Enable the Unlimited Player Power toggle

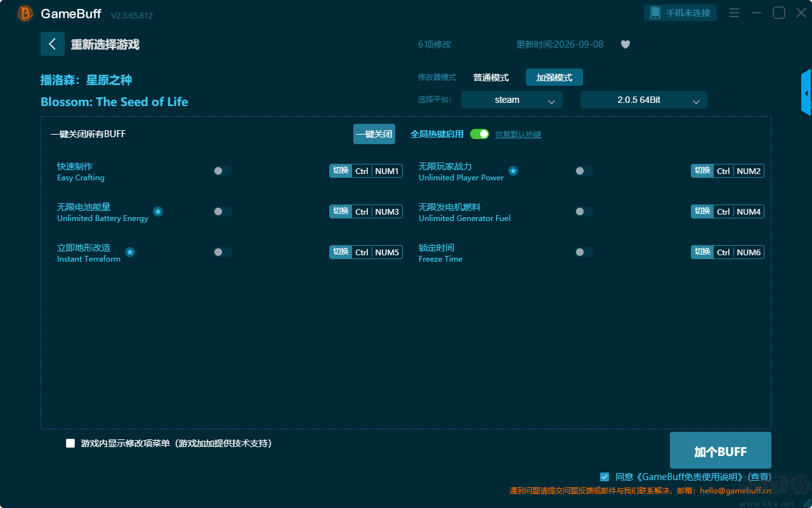point(584,171)
